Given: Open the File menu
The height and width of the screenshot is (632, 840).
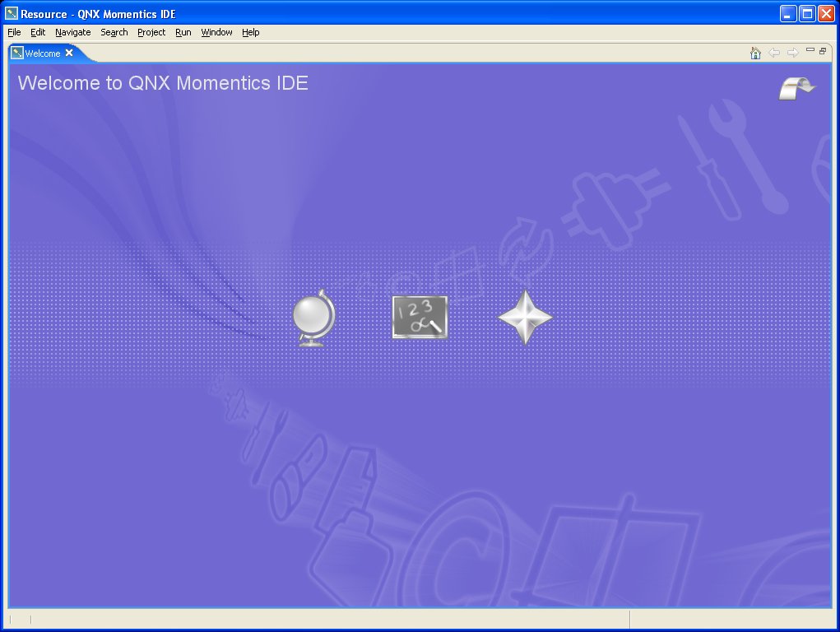Looking at the screenshot, I should coord(13,32).
